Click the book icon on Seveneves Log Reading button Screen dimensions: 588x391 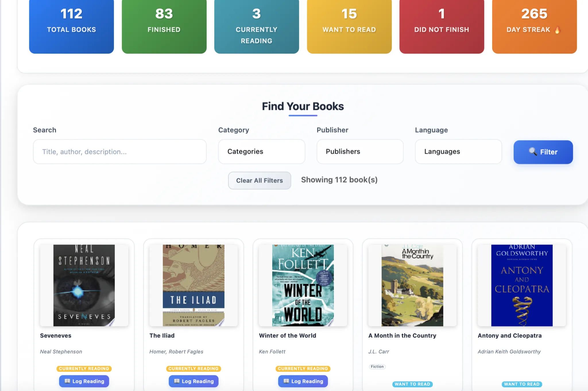pyautogui.click(x=67, y=381)
